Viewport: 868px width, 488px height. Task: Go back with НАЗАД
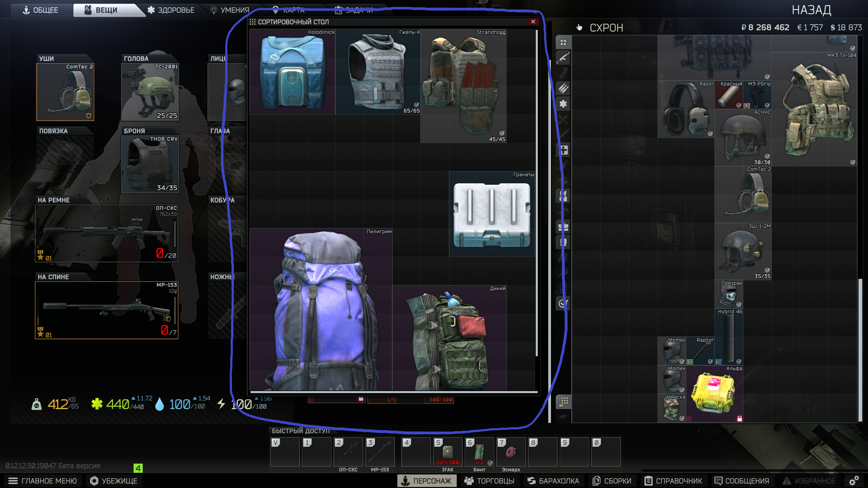tap(811, 10)
